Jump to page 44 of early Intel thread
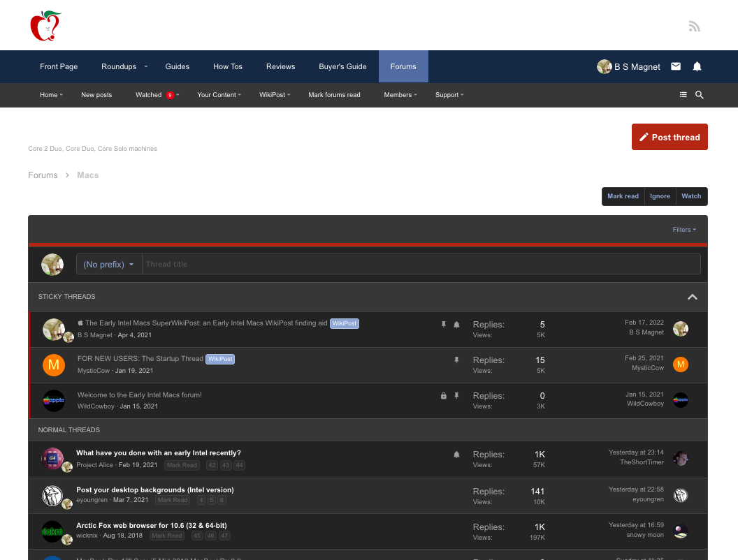This screenshot has width=738, height=560. [x=240, y=465]
